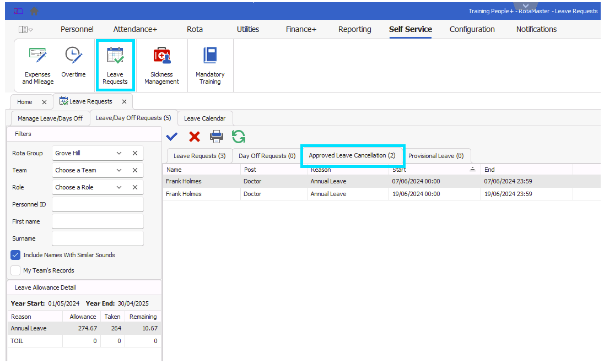Select TOIL row in allowance table
The width and height of the screenshot is (604, 364).
point(84,341)
